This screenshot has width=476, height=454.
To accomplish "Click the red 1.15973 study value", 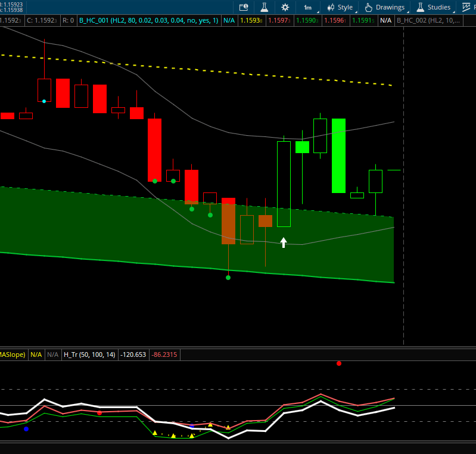I will [279, 20].
